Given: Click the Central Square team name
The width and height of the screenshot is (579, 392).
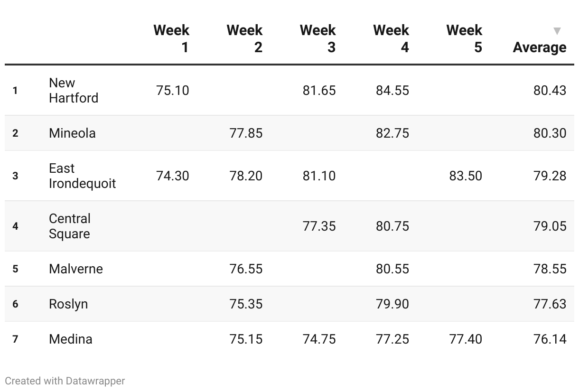Looking at the screenshot, I should (69, 226).
